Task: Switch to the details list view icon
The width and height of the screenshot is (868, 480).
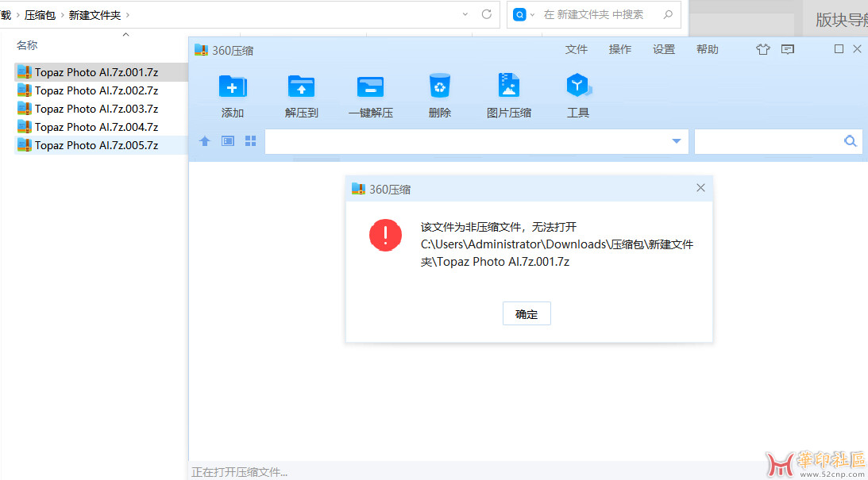Action: (x=228, y=141)
